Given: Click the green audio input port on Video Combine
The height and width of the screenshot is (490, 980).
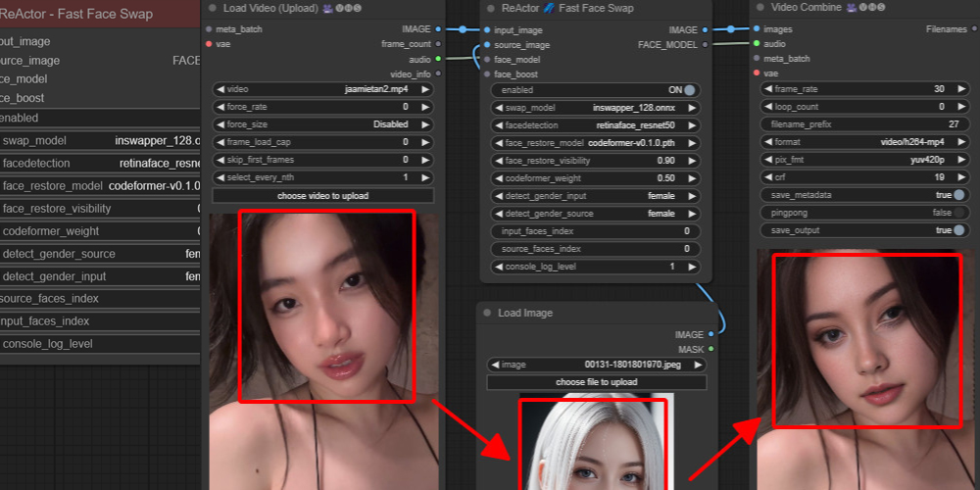Looking at the screenshot, I should (757, 44).
